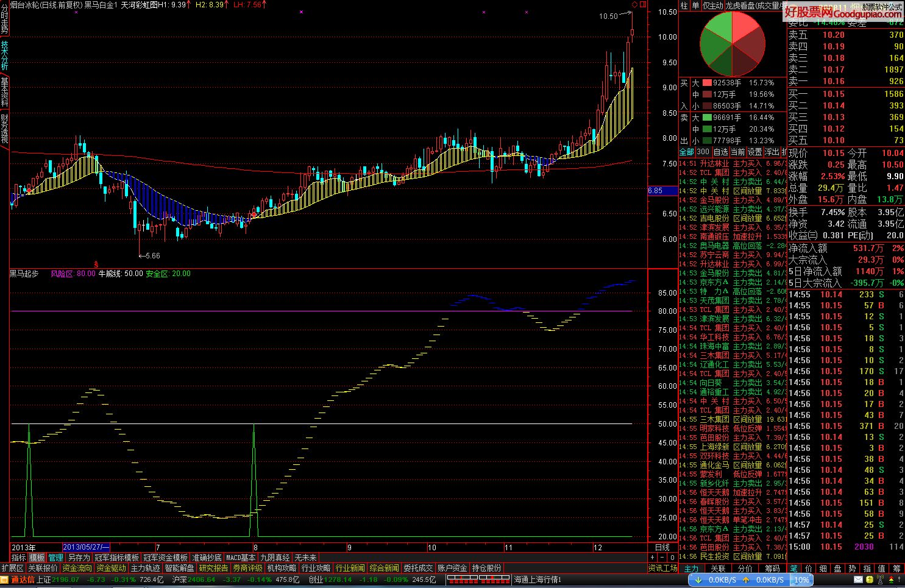Click the 设置 filter button

coord(755,152)
